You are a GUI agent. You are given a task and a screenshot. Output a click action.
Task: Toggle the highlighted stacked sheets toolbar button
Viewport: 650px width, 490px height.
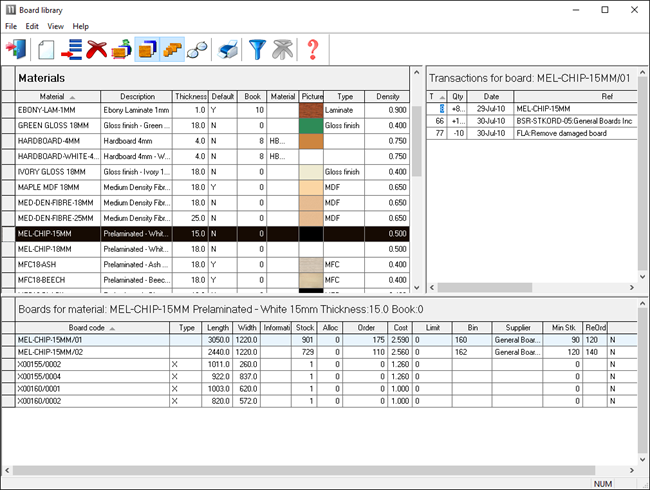pyautogui.click(x=147, y=48)
